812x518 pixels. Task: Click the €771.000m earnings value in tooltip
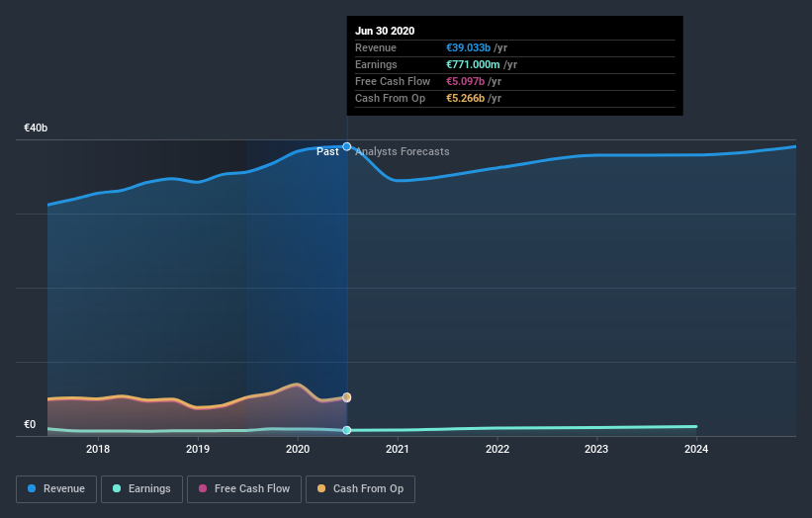coord(473,64)
